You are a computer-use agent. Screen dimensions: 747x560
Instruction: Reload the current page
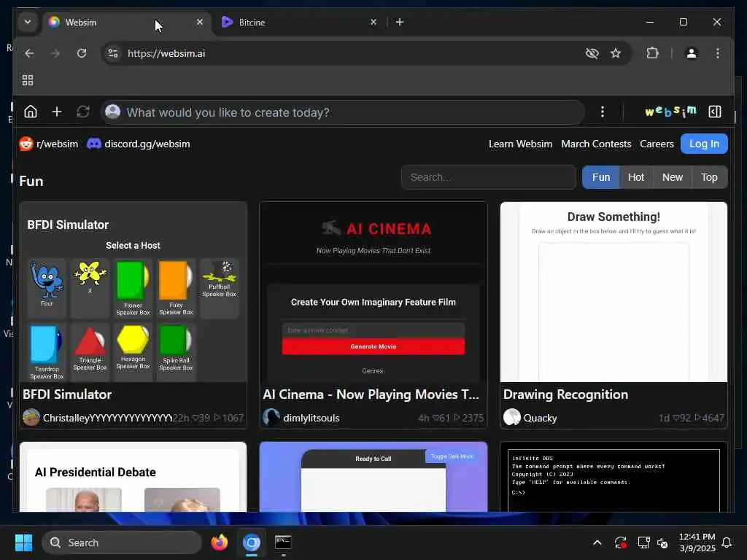(82, 53)
